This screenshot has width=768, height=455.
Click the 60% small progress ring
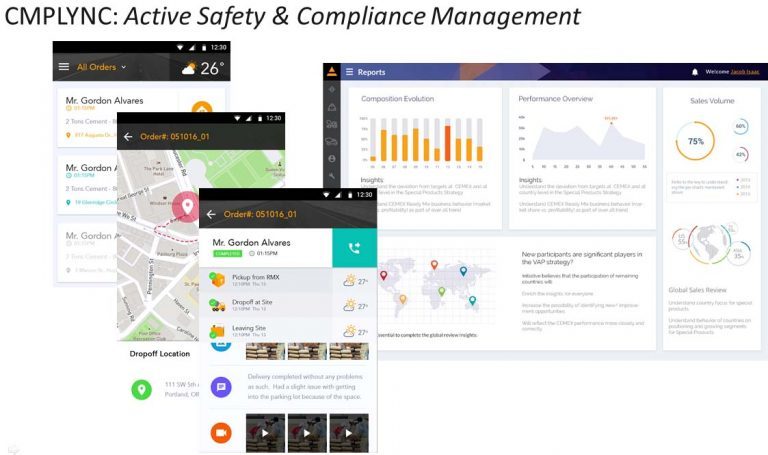[x=741, y=126]
